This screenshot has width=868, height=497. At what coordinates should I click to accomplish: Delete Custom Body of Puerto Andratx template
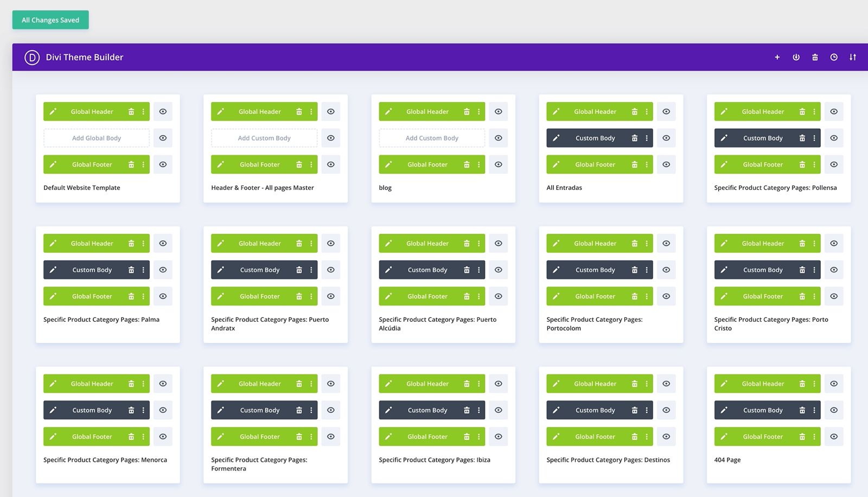point(299,270)
